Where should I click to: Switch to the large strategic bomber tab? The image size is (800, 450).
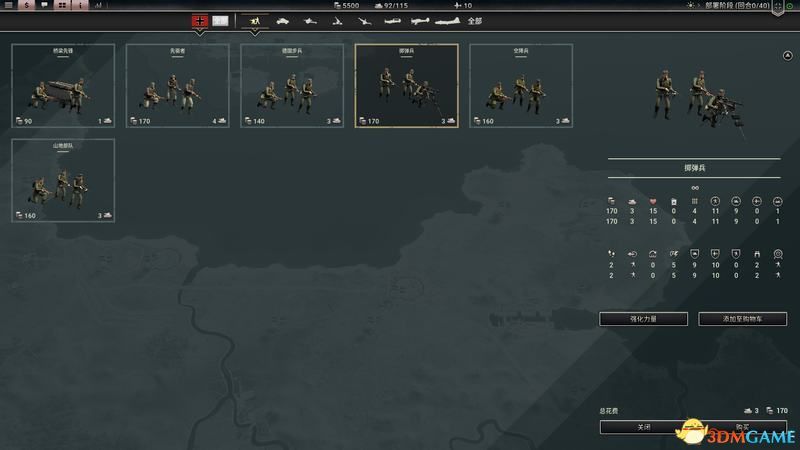click(x=447, y=21)
